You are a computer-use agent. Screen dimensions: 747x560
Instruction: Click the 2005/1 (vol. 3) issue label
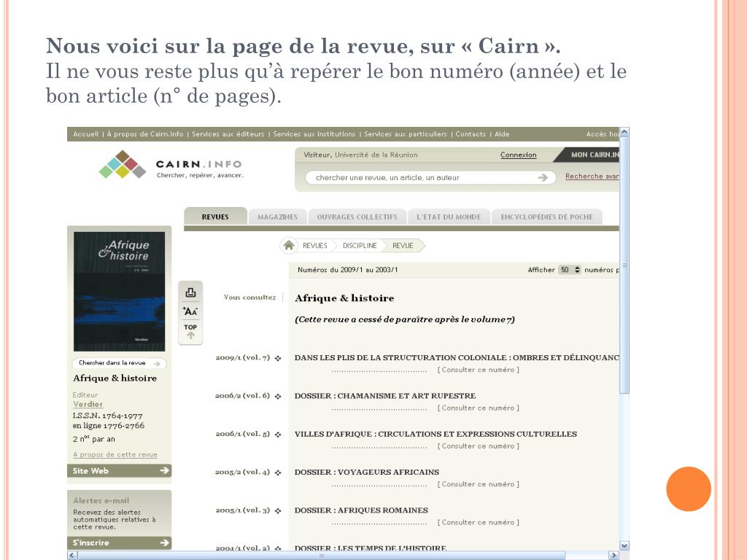tap(242, 510)
